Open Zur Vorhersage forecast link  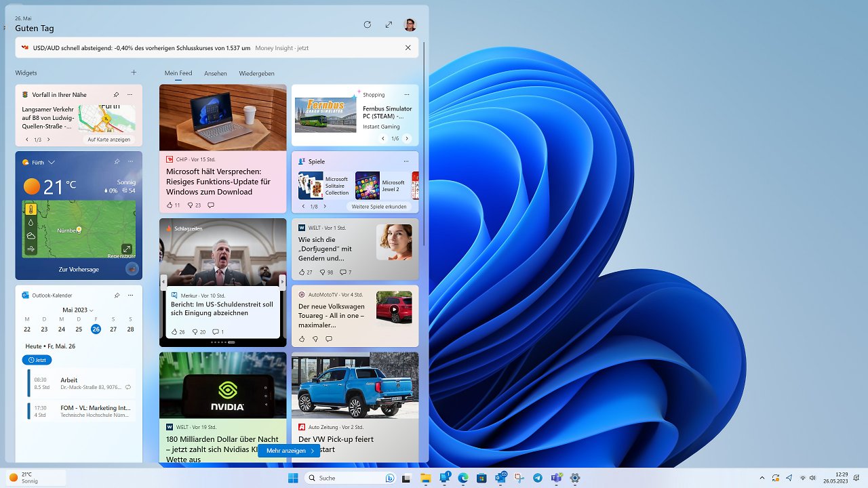[x=79, y=269]
